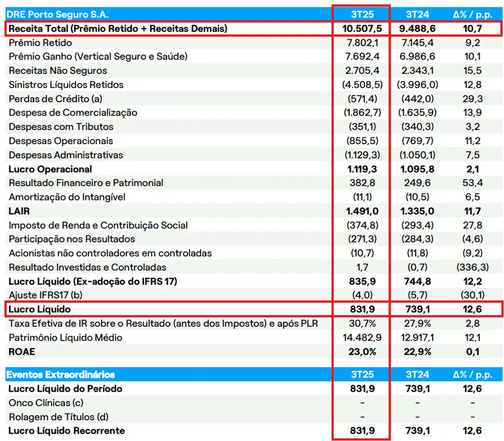Select the 3T24 column header in top table
504x441 pixels.
click(x=418, y=14)
